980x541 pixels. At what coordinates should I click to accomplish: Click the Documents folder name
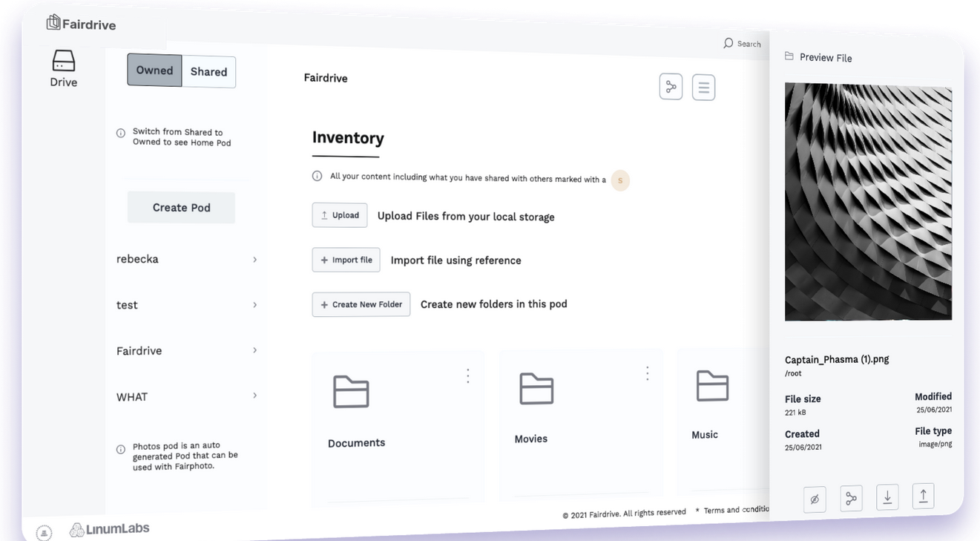click(357, 443)
